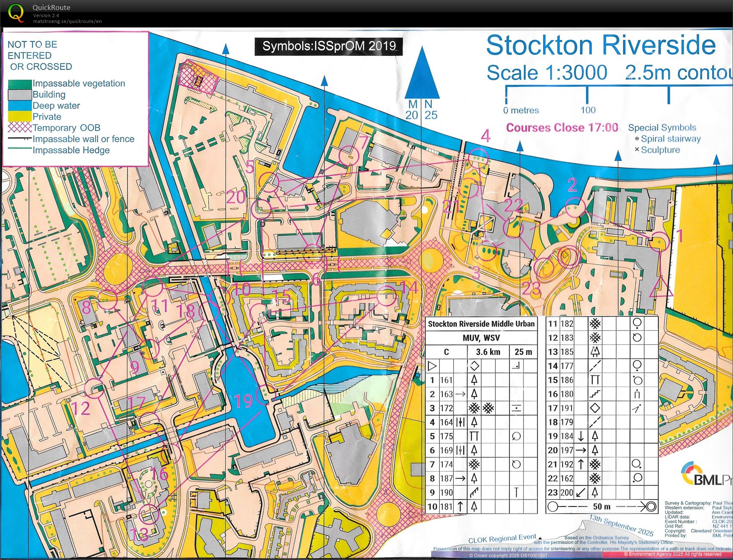
Task: Click the diamond symbol in table row 17
Action: [595, 408]
